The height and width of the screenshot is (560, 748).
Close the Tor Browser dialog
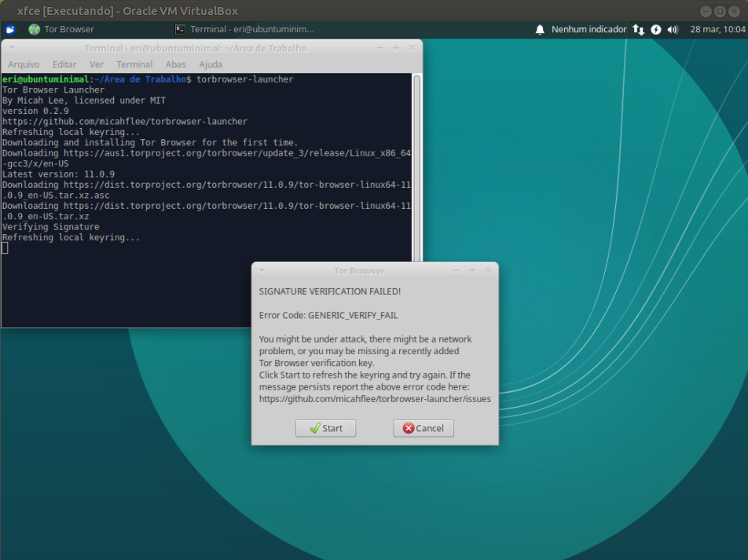coord(488,271)
